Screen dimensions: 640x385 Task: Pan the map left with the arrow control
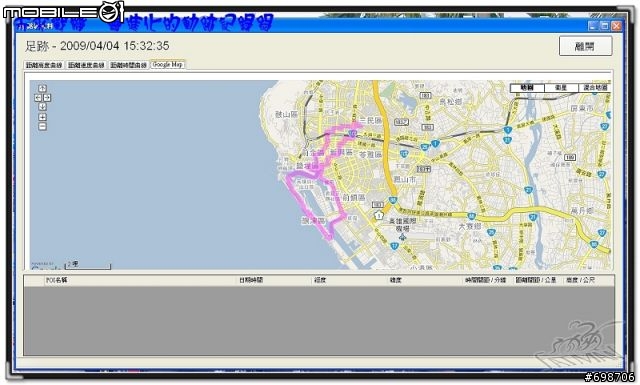[x=38, y=98]
